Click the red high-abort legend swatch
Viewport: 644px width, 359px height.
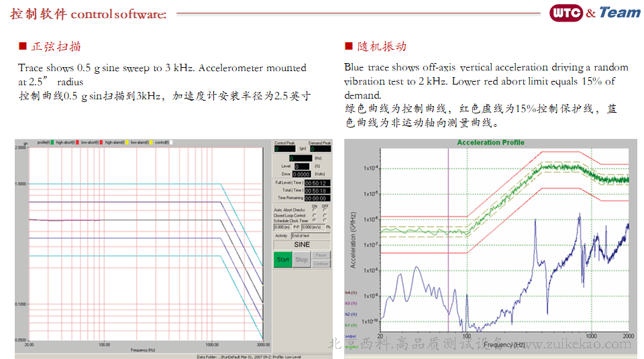click(x=77, y=142)
